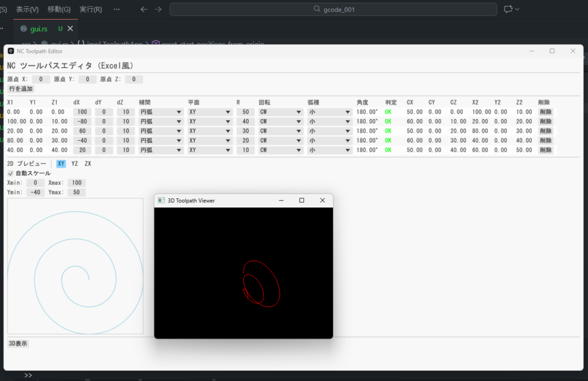Maximize the 3D Toolpath Viewer window
This screenshot has height=381, width=588.
tap(301, 200)
